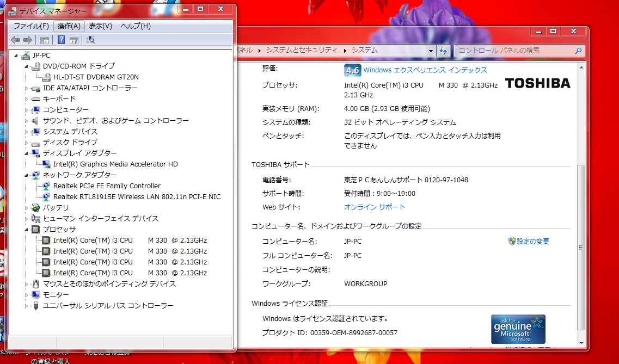The image size is (619, 364).
Task: Click the monitor category icon
Action: click(x=36, y=294)
